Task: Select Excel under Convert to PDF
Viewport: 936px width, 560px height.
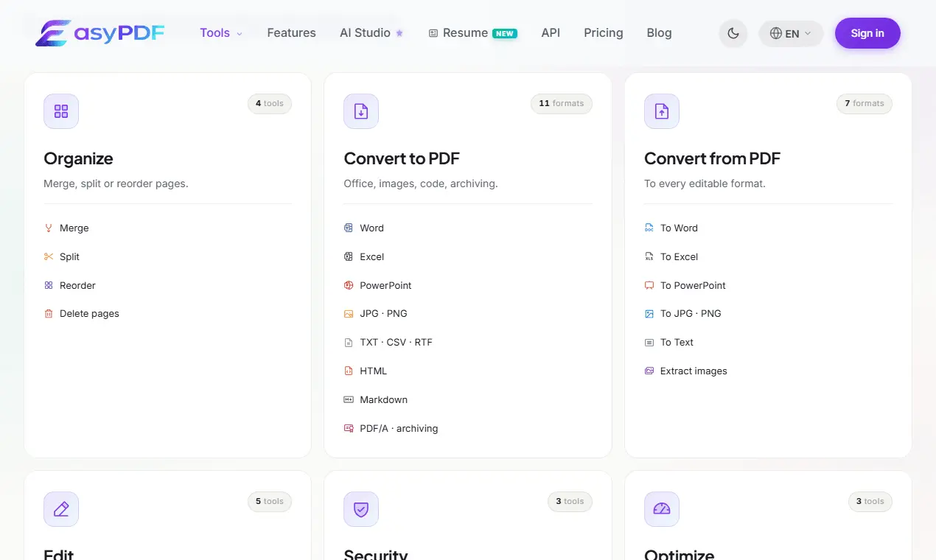Action: point(372,256)
